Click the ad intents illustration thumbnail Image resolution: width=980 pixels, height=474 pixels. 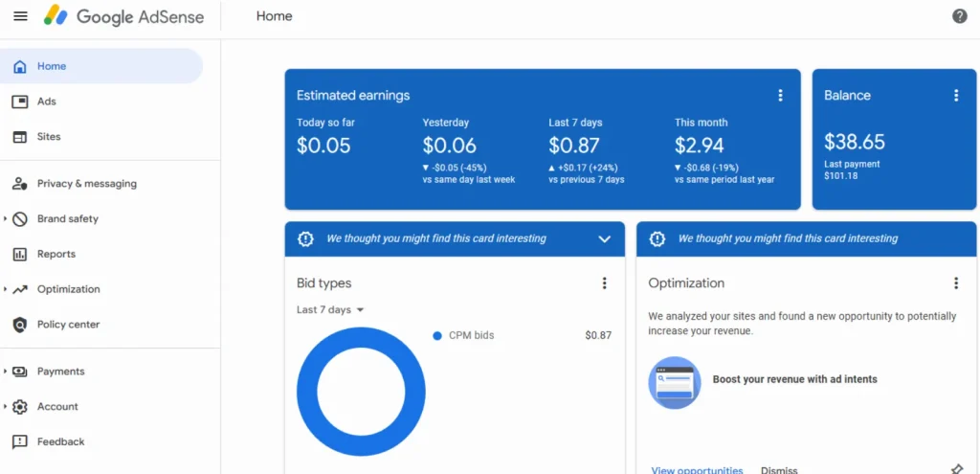pyautogui.click(x=674, y=382)
